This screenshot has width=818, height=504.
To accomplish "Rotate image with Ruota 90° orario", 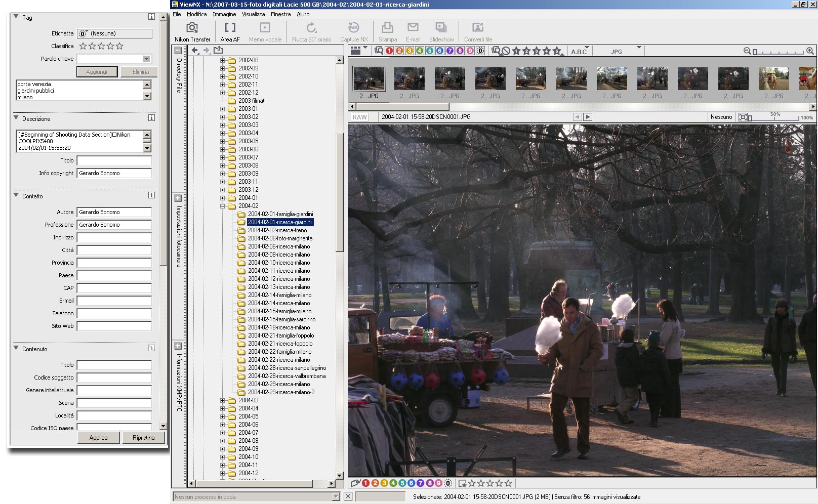I will click(311, 32).
